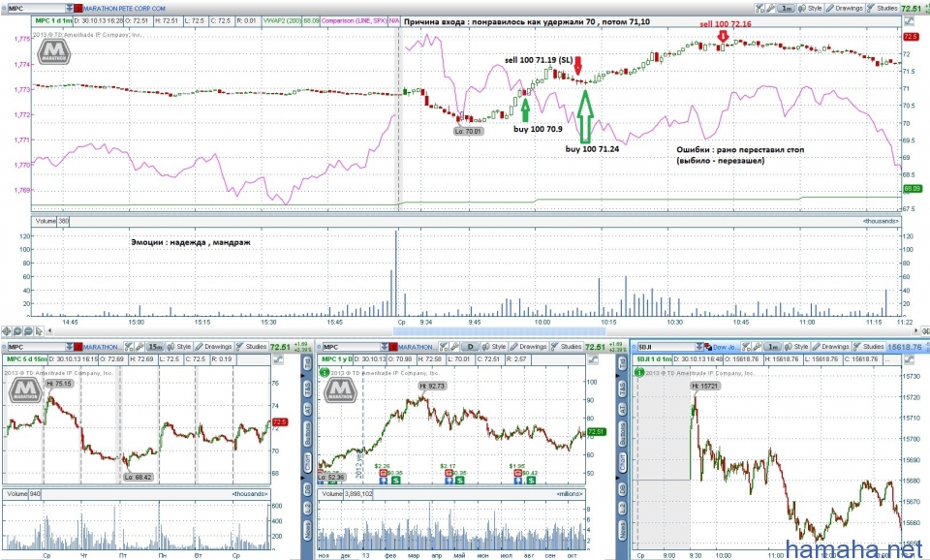Select the pointer cursor tool below main chart
This screenshot has height=560, width=930.
39,331
